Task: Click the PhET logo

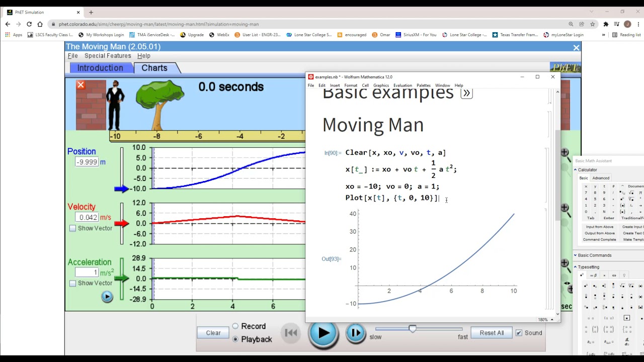Action: point(566,67)
